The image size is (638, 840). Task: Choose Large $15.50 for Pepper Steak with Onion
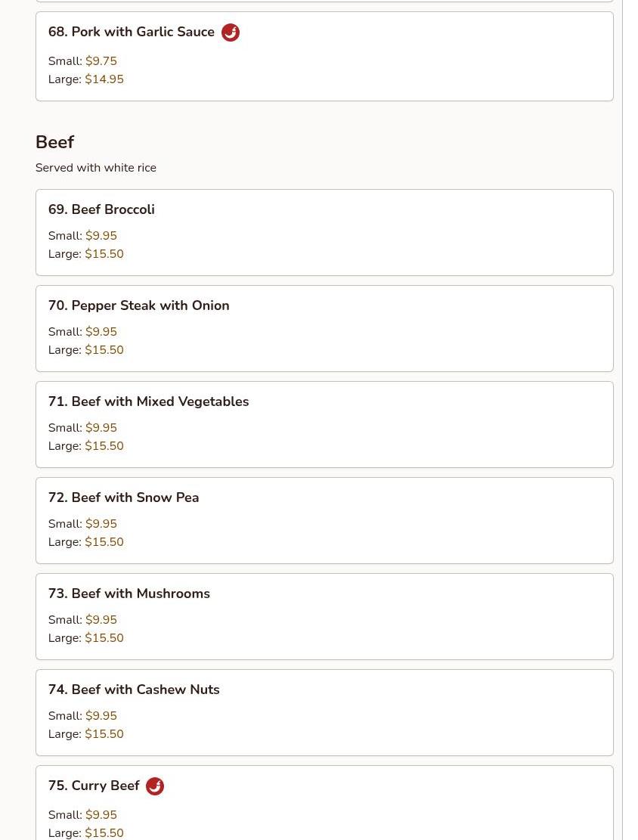[x=104, y=350]
